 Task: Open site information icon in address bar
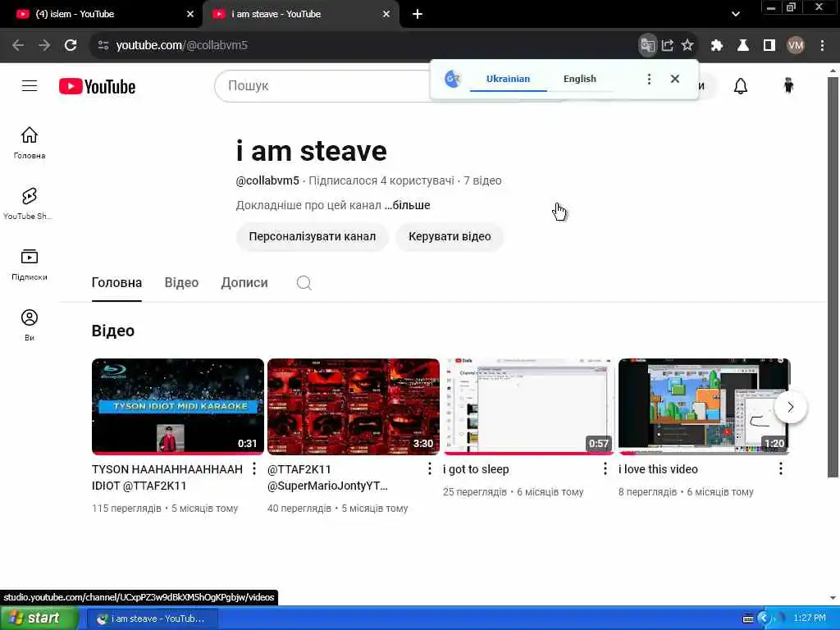(103, 46)
